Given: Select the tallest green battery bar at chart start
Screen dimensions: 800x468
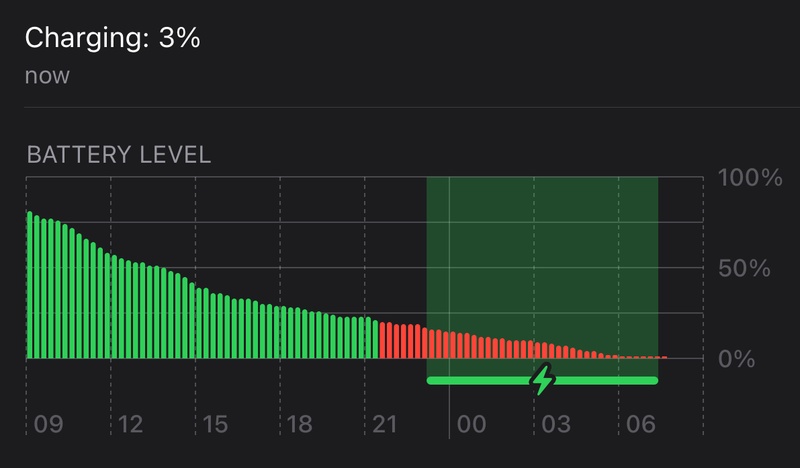Looking at the screenshot, I should [x=30, y=285].
